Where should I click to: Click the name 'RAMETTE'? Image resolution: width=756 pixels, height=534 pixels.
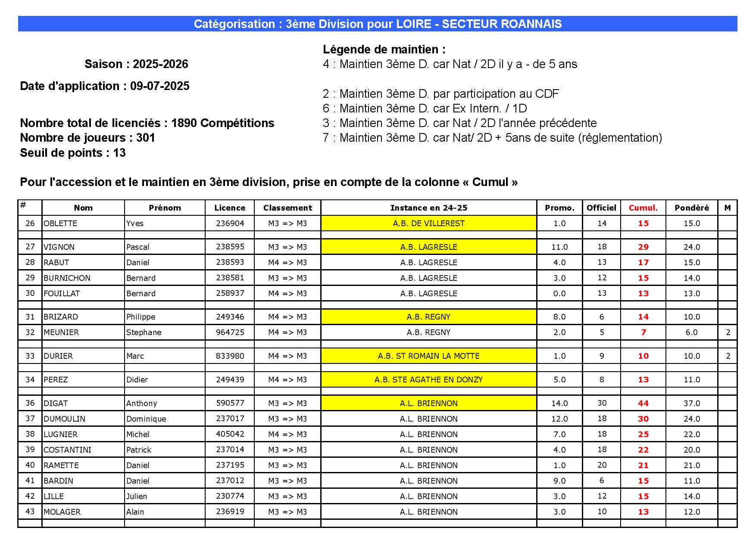click(x=61, y=466)
